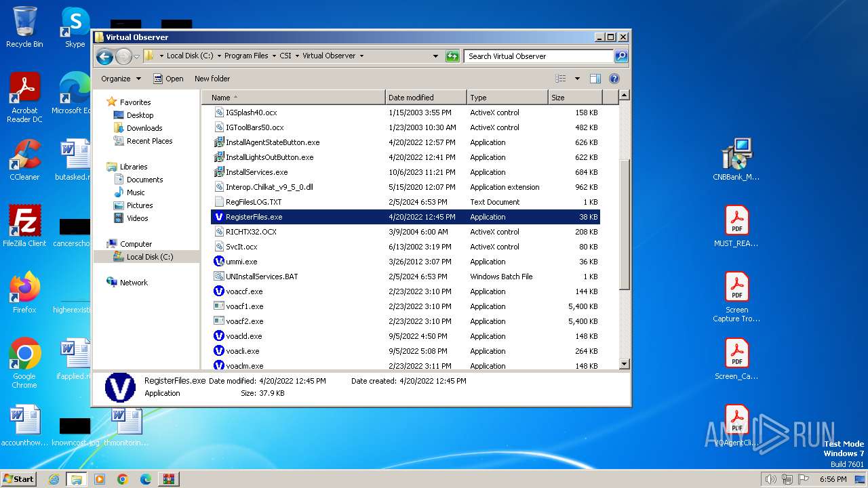Viewport: 868px width, 488px height.
Task: Select the InstallServices.exe file icon
Action: click(219, 172)
